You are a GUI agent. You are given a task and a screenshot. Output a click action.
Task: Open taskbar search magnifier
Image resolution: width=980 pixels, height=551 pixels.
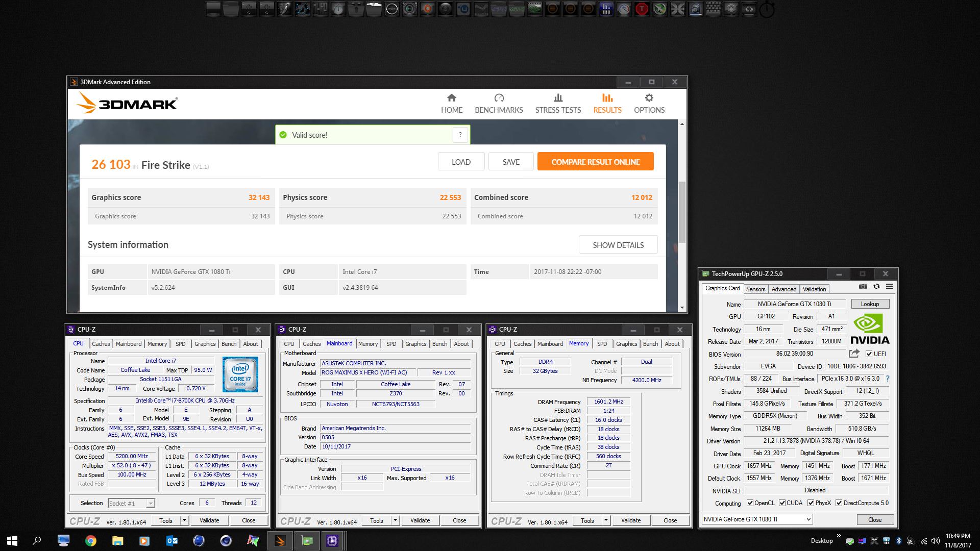tap(37, 541)
